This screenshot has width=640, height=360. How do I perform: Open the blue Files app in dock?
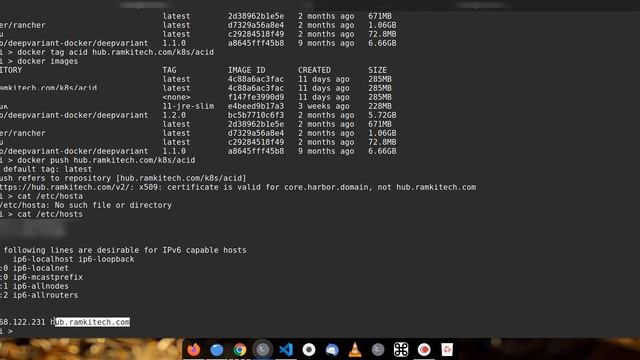217,349
